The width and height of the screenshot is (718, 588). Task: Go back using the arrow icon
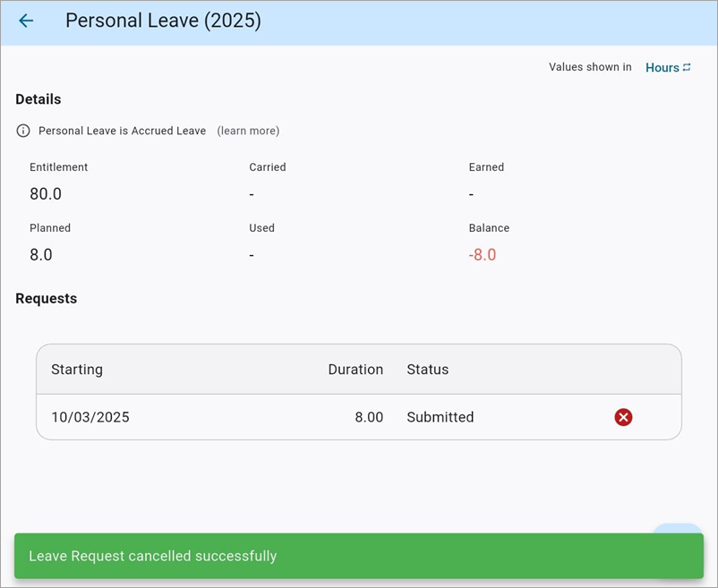26,21
